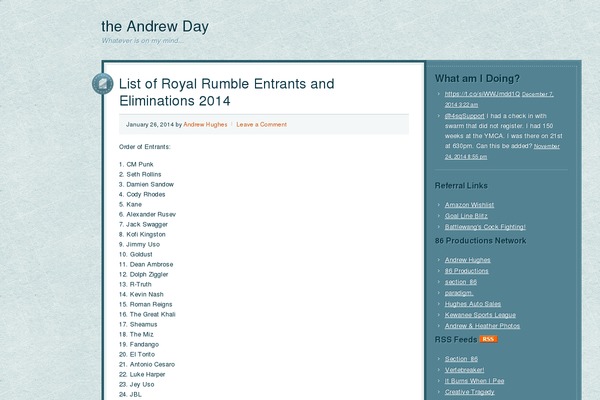Select entrant 10 Goldust
The width and height of the screenshot is (600, 400).
(135, 254)
